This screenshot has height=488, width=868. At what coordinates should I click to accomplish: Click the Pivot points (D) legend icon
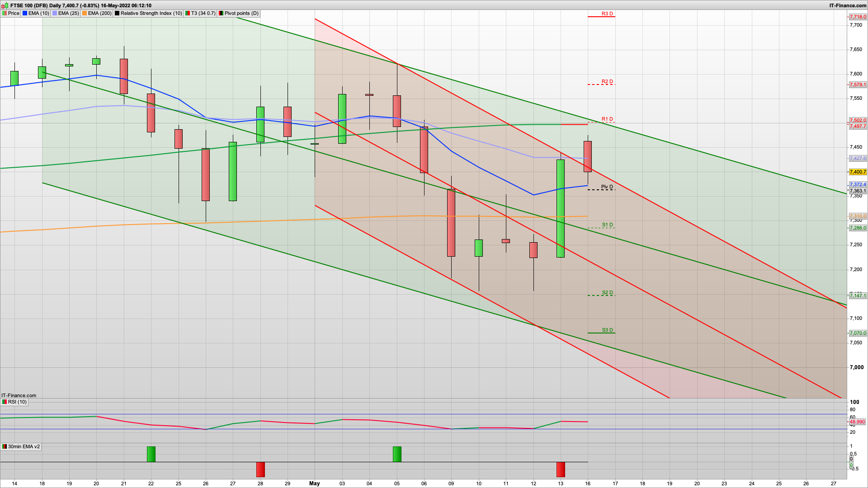coord(221,13)
